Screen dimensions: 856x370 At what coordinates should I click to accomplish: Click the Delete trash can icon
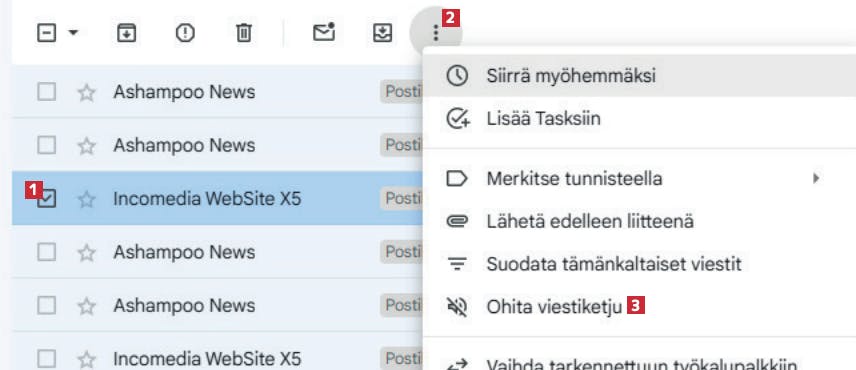point(243,33)
